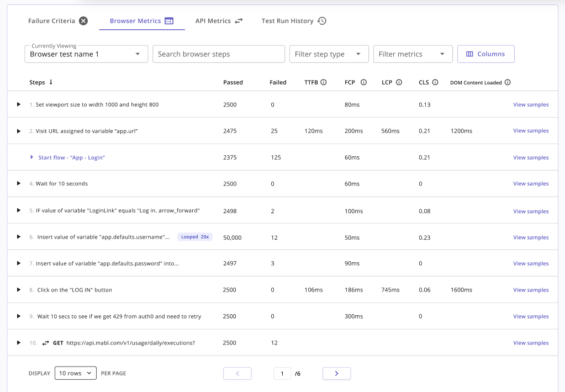Click the Failure Criteria X icon
Image resolution: width=565 pixels, height=392 pixels.
(x=83, y=21)
